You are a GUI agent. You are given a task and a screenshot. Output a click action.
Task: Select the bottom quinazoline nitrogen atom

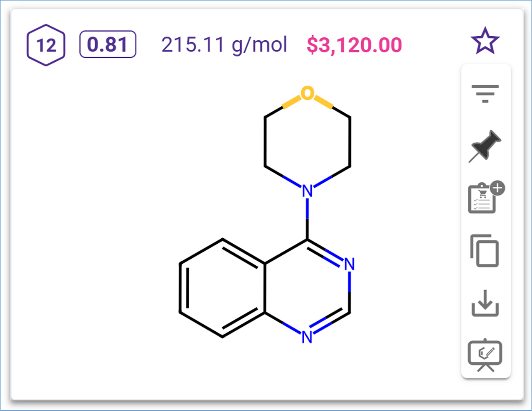click(x=307, y=337)
